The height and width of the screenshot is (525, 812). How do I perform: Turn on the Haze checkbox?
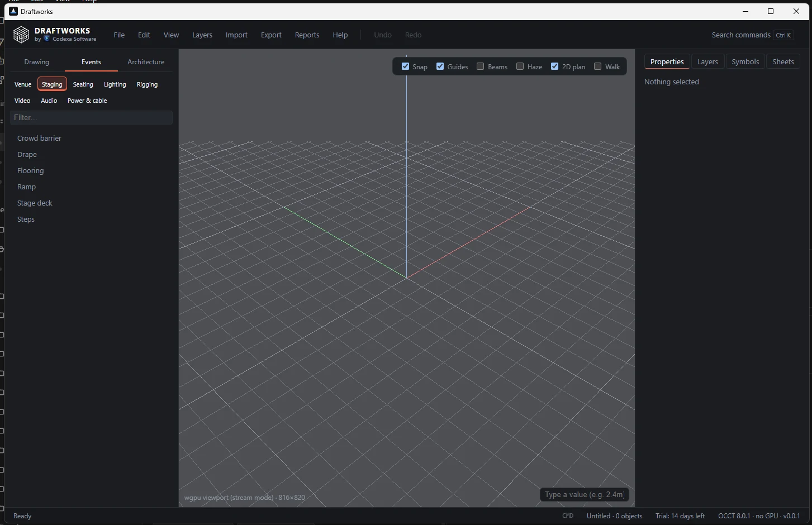point(520,66)
